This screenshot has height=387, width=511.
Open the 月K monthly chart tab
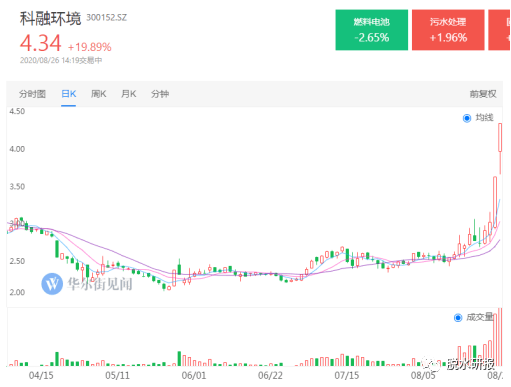pos(129,94)
